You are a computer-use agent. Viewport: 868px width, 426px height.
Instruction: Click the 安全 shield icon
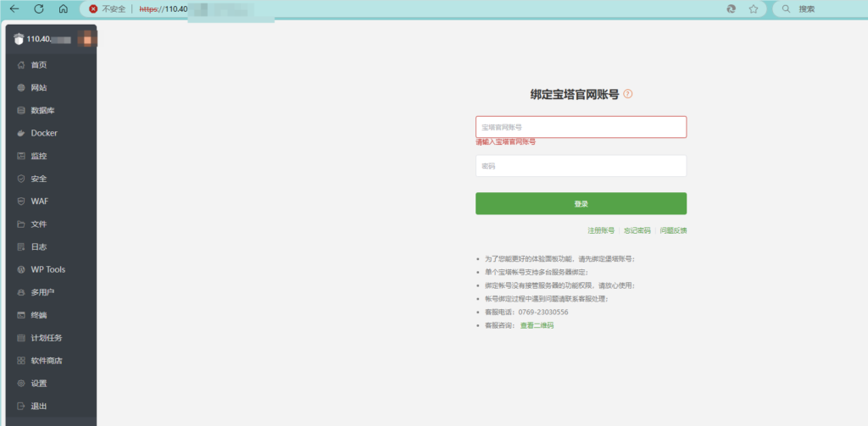(21, 179)
